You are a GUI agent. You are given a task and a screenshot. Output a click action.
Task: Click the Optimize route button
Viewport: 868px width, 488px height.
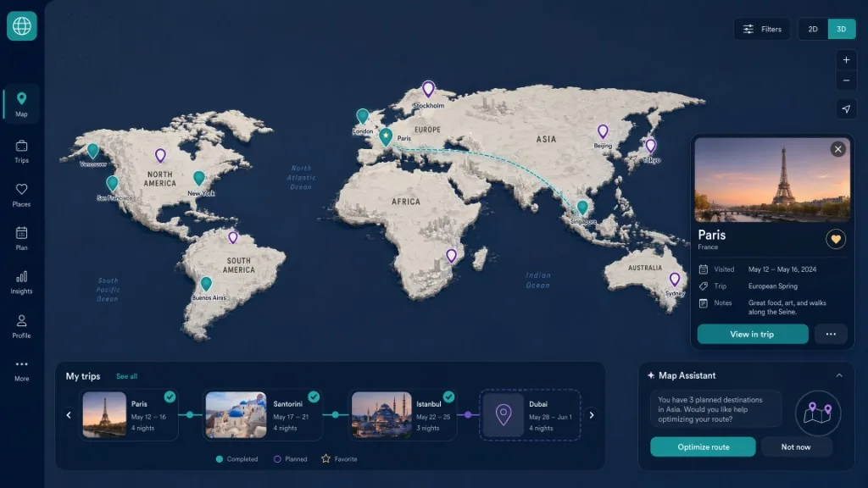pyautogui.click(x=703, y=447)
